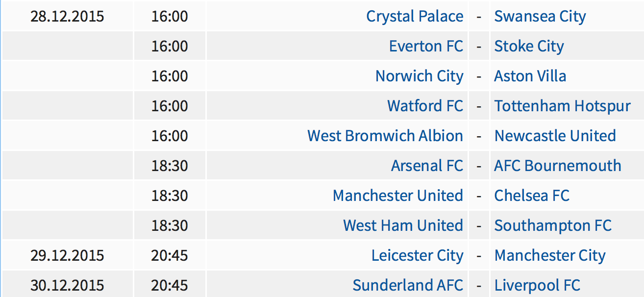Click the Arsenal FC link
This screenshot has width=644, height=297.
[427, 166]
